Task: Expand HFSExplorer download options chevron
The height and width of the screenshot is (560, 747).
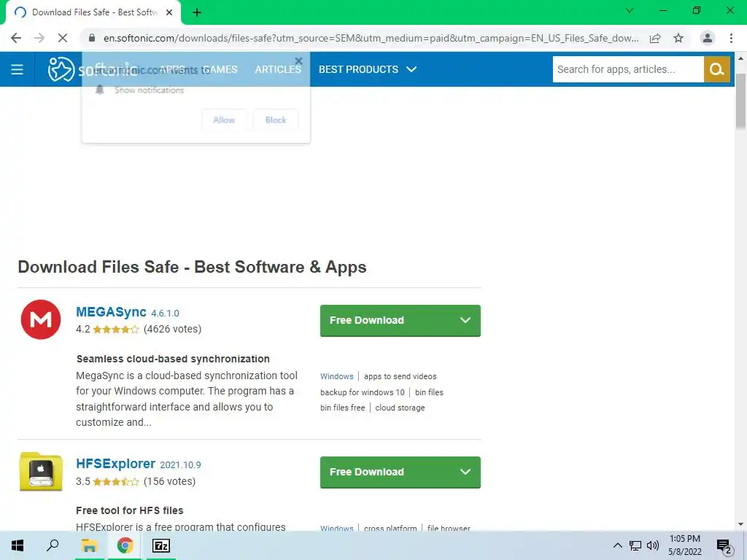Action: click(465, 472)
